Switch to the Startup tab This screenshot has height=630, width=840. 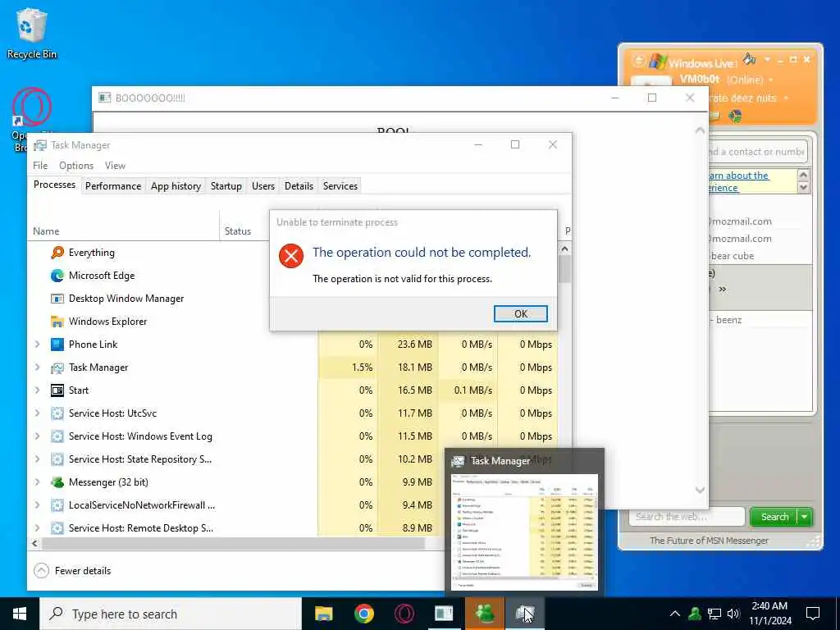pos(226,186)
